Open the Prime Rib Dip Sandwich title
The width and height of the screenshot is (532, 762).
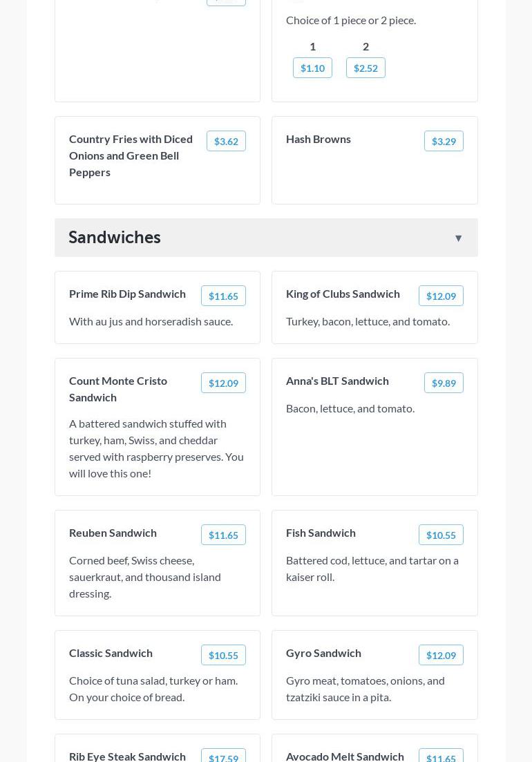[127, 294]
